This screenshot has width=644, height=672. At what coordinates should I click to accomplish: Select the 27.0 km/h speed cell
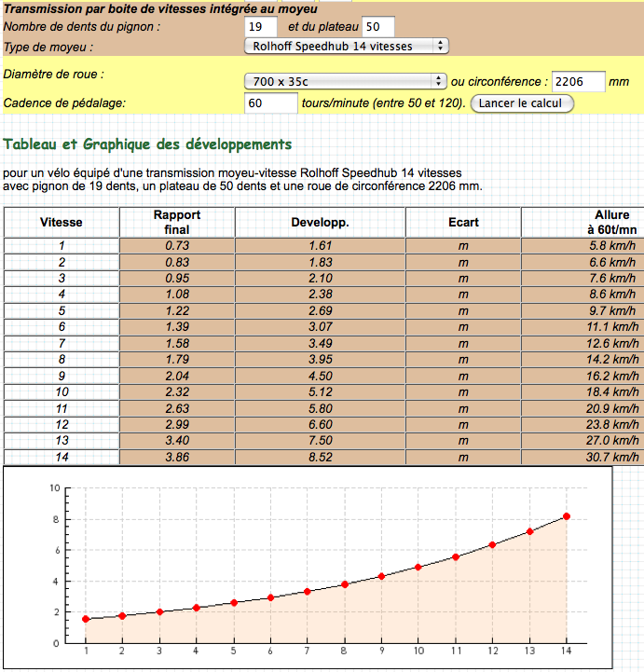(582, 441)
